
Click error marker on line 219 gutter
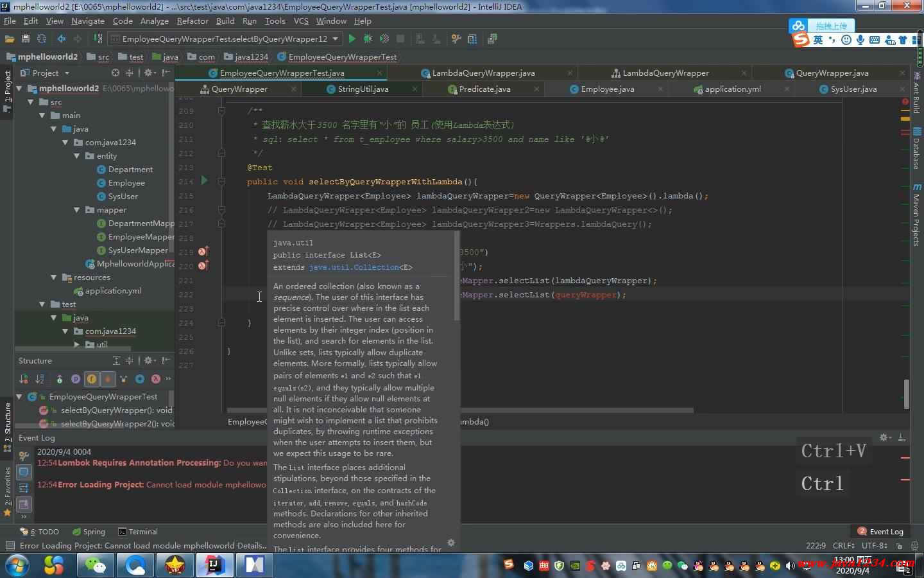[x=203, y=252]
